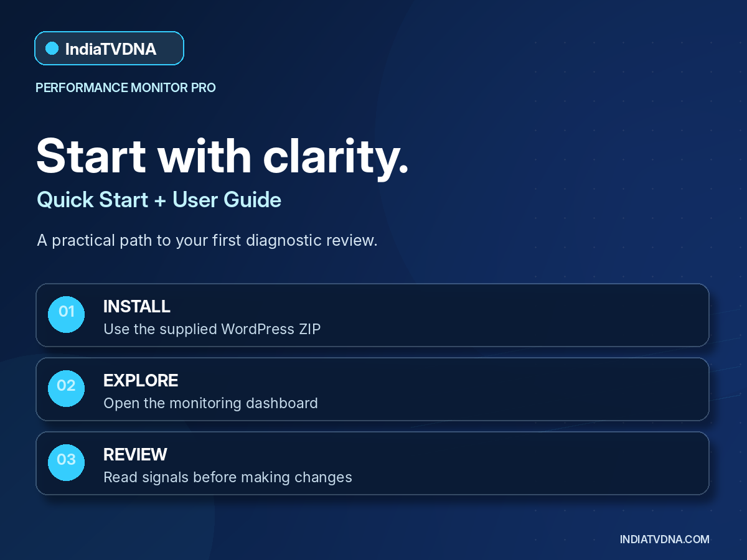
Task: Click the PERFORMANCE MONITOR PRO label
Action: click(x=126, y=88)
